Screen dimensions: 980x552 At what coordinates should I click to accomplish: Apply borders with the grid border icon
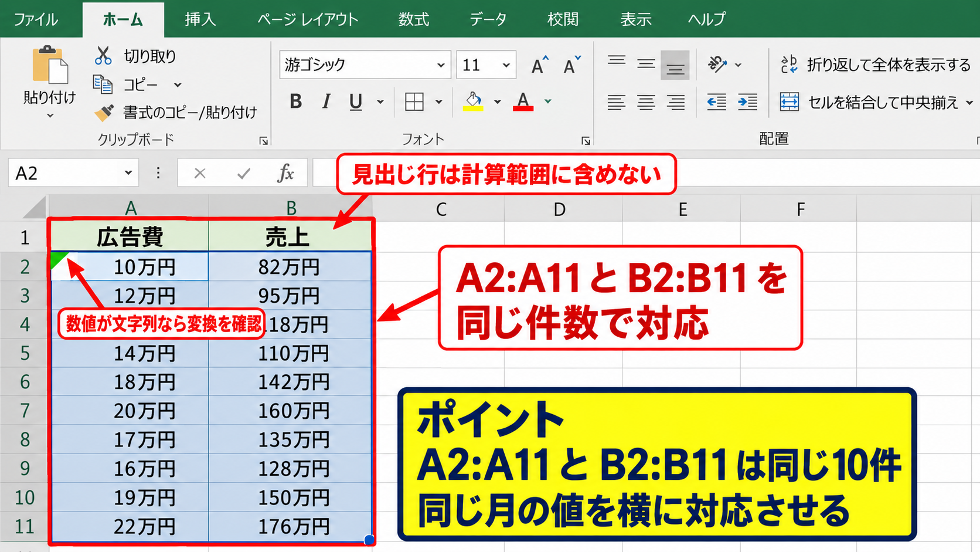(x=414, y=102)
